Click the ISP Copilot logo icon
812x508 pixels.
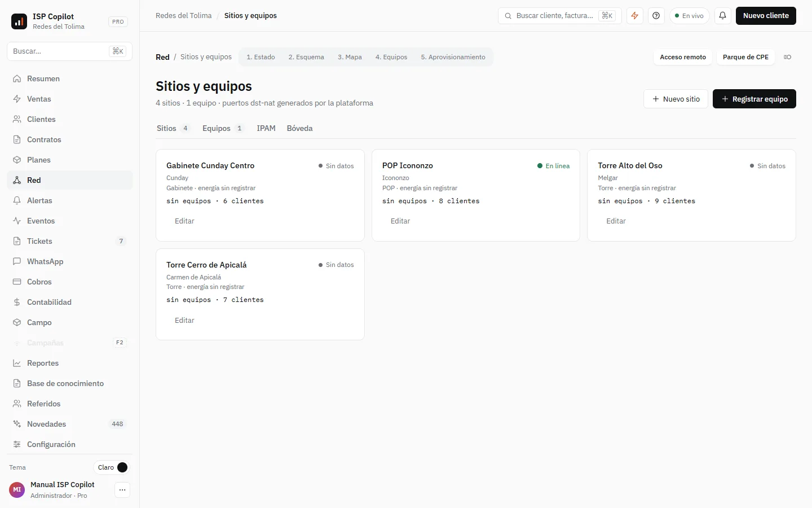pyautogui.click(x=19, y=21)
